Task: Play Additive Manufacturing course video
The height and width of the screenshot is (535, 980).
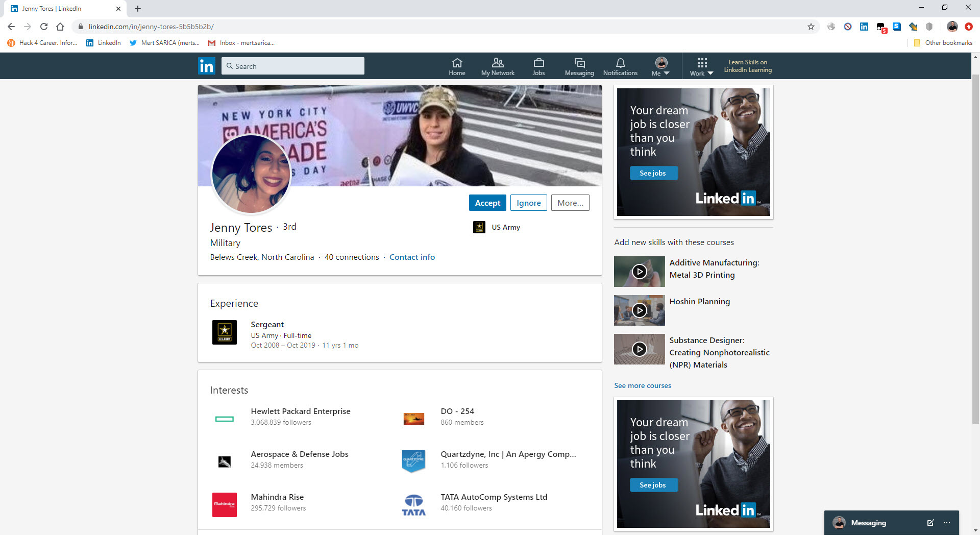Action: tap(639, 272)
